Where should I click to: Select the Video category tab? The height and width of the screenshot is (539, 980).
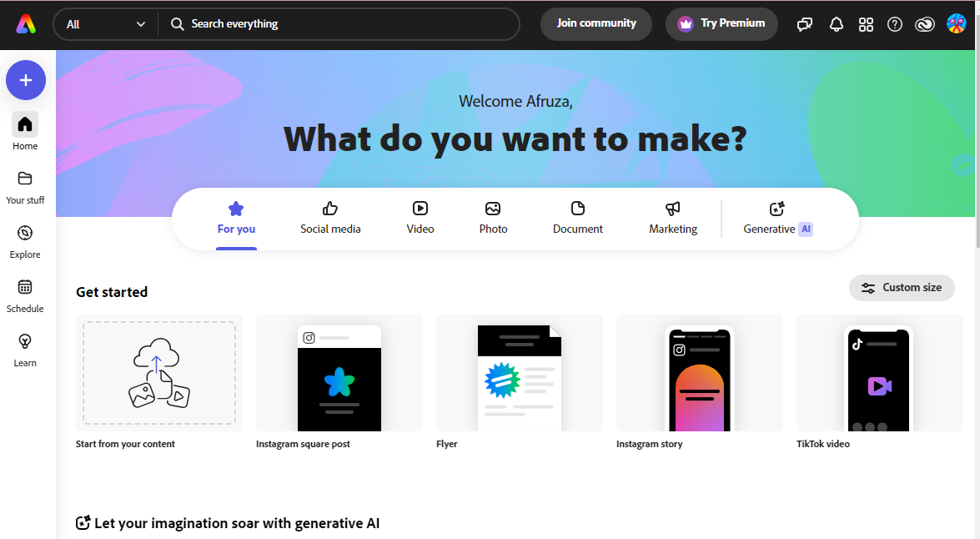click(420, 218)
